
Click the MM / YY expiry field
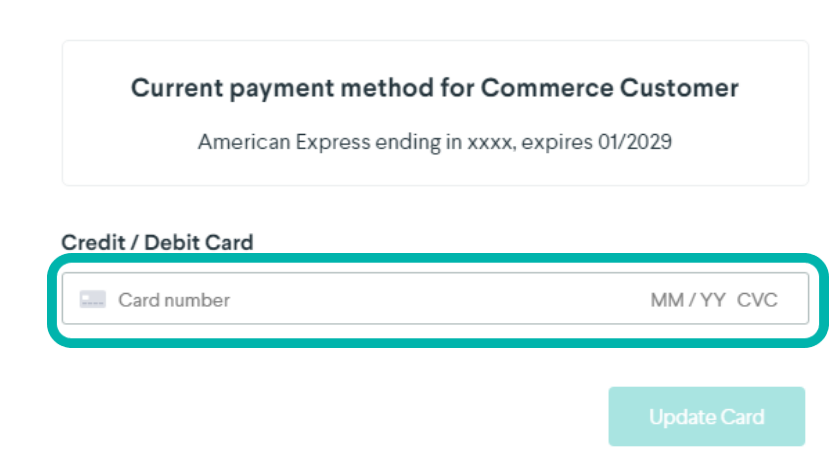[x=687, y=300]
